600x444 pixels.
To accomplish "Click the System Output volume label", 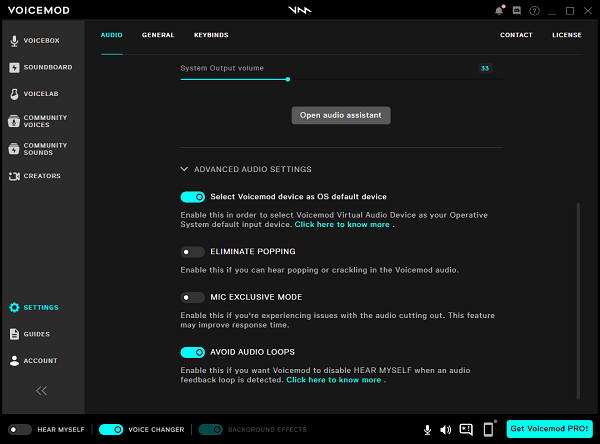I will [x=222, y=68].
